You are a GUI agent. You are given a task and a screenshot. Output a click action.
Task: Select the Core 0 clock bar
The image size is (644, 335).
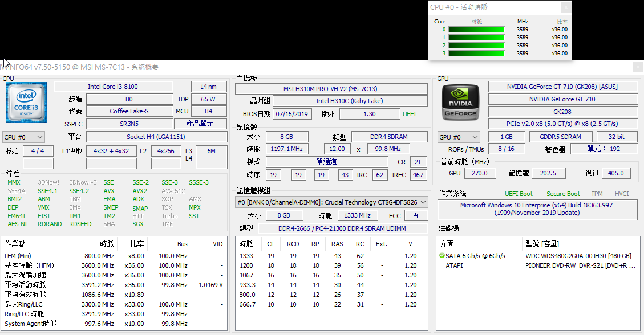pos(476,30)
